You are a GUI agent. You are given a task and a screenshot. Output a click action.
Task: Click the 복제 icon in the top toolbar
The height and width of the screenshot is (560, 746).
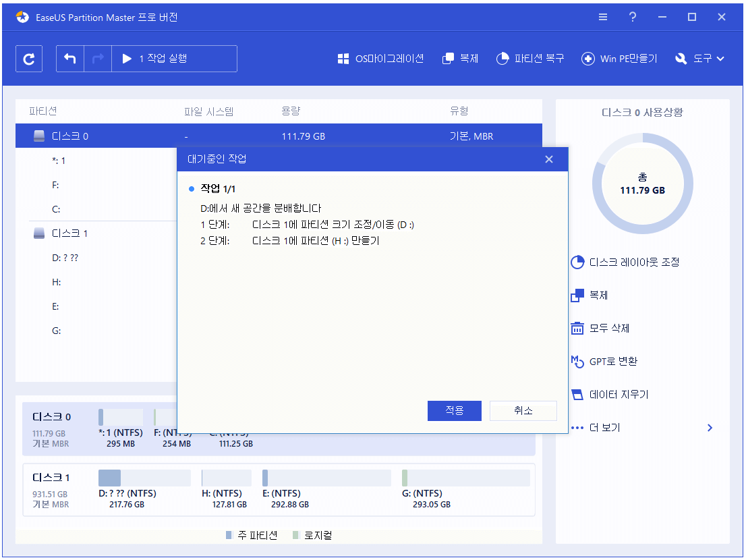(x=448, y=59)
